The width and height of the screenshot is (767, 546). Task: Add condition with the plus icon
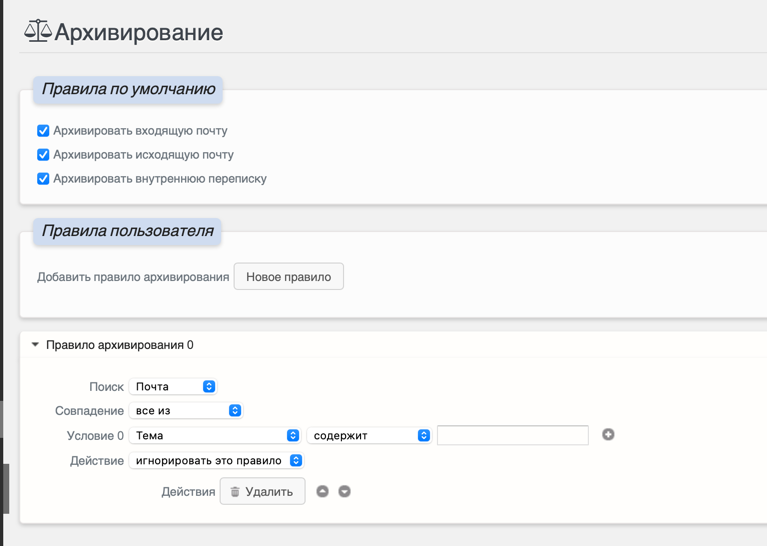[608, 435]
